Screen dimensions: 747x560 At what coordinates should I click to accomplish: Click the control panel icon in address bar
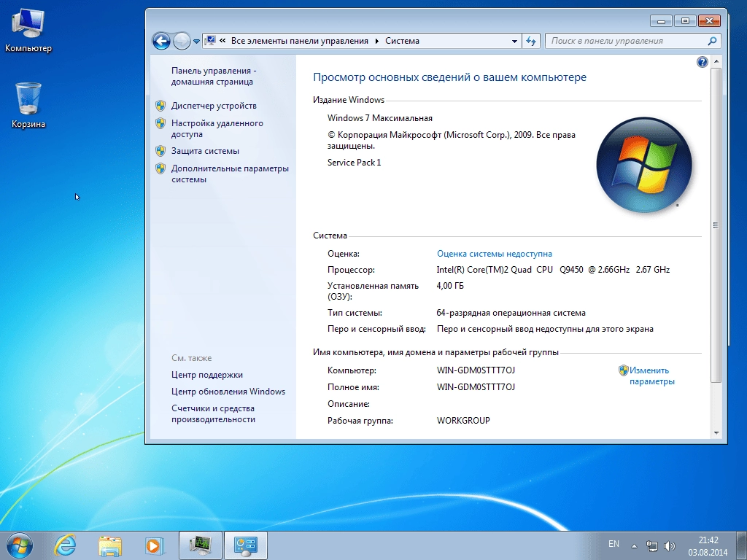[210, 41]
